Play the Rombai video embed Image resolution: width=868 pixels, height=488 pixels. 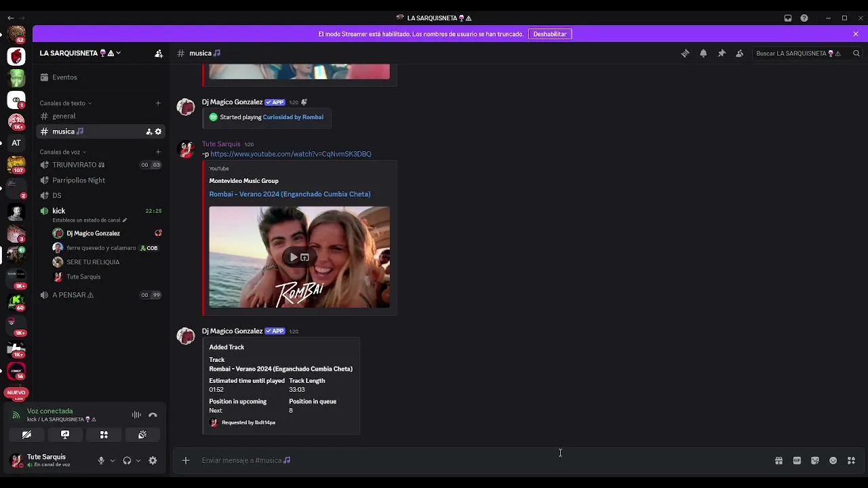294,258
